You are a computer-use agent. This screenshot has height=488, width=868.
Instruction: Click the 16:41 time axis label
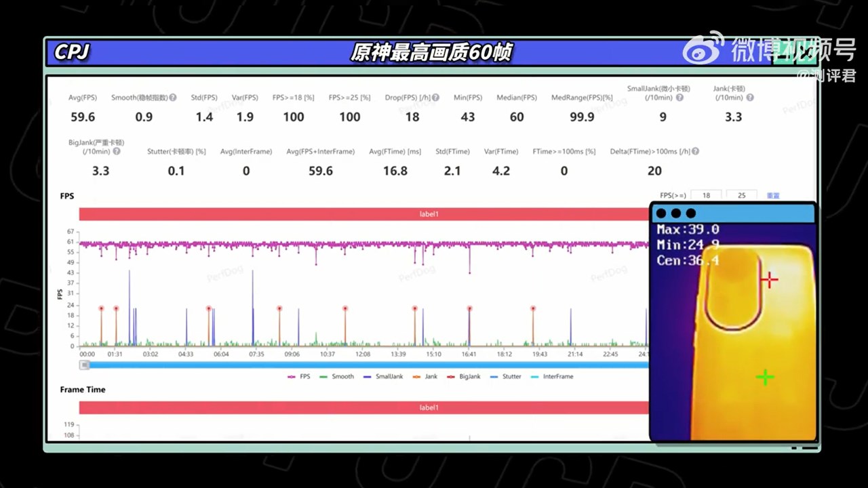point(469,354)
